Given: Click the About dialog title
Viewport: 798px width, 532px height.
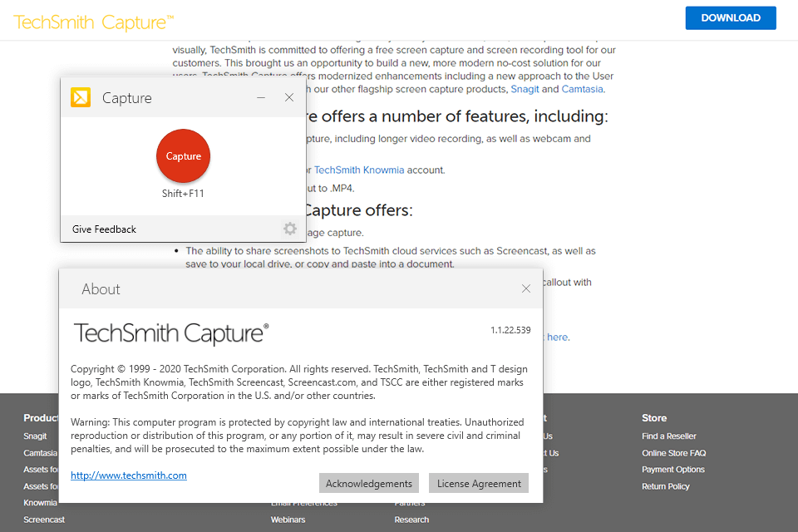Looking at the screenshot, I should [x=101, y=289].
